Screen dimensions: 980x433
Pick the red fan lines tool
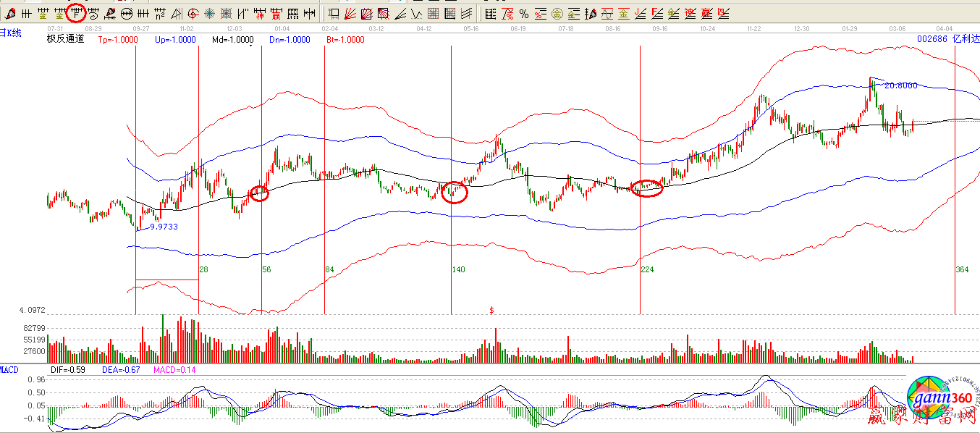click(350, 12)
